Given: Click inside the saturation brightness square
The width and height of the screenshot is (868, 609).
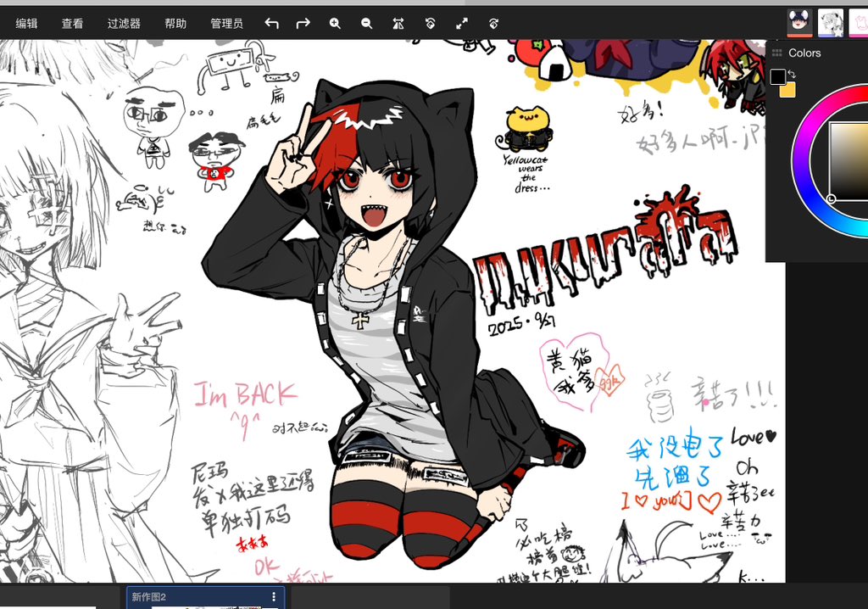Looking at the screenshot, I should [849, 160].
